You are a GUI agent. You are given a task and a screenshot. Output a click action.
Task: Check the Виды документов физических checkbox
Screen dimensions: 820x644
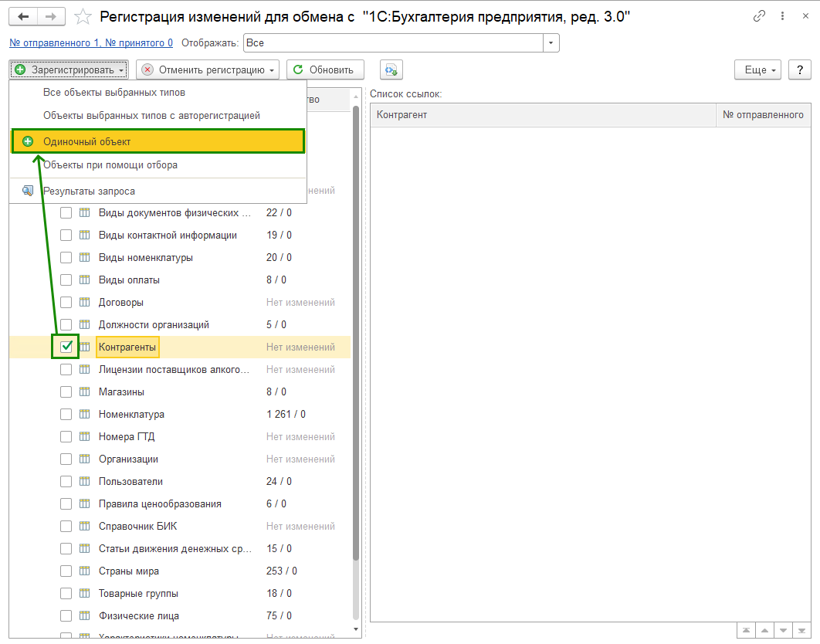[66, 213]
